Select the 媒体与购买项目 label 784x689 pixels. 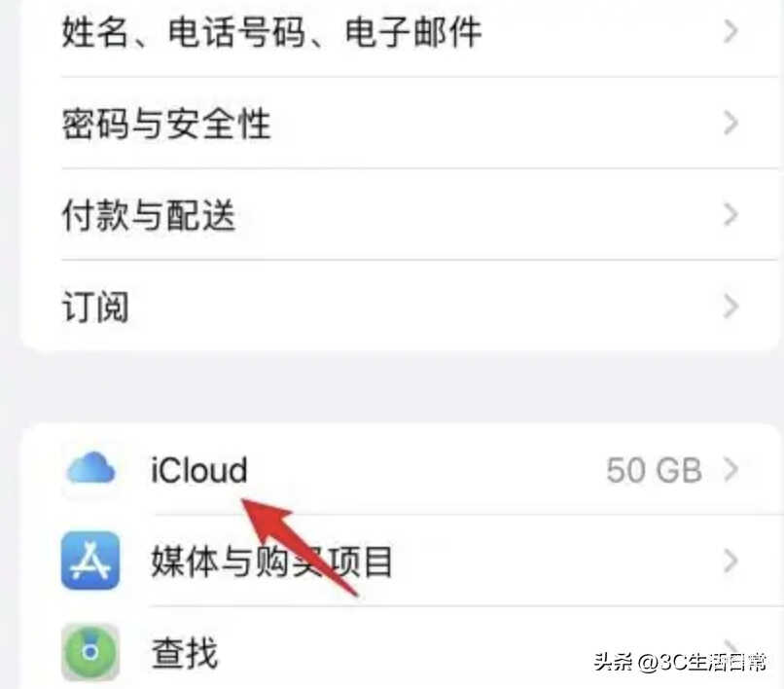(272, 561)
